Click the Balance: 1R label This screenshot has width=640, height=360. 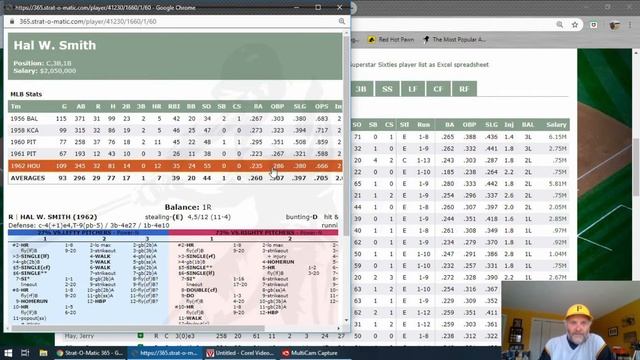tap(188, 207)
